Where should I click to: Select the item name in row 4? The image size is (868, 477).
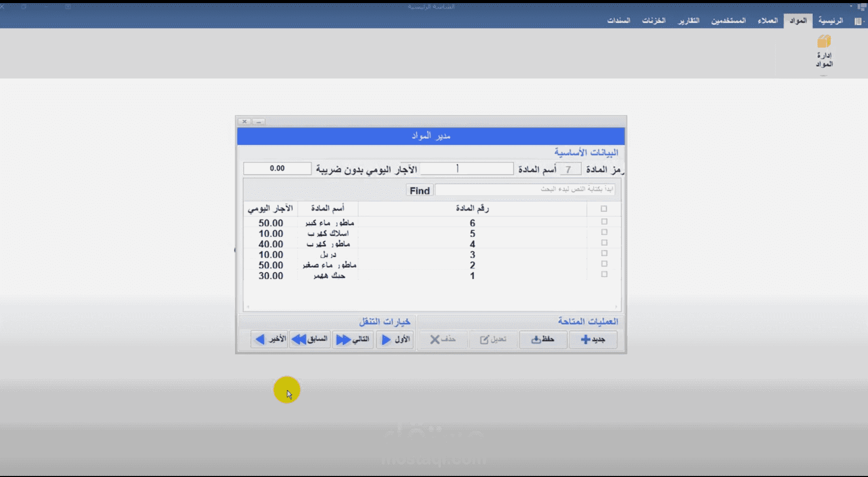[x=328, y=244]
